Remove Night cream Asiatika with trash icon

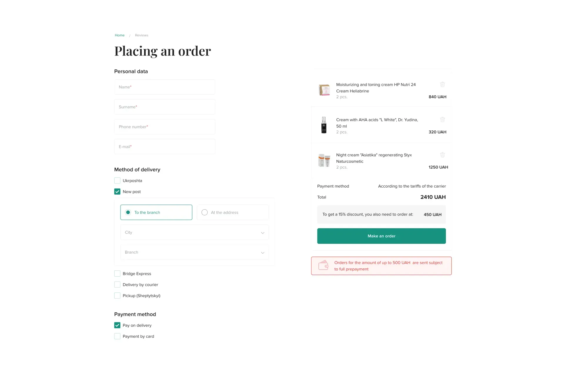442,155
